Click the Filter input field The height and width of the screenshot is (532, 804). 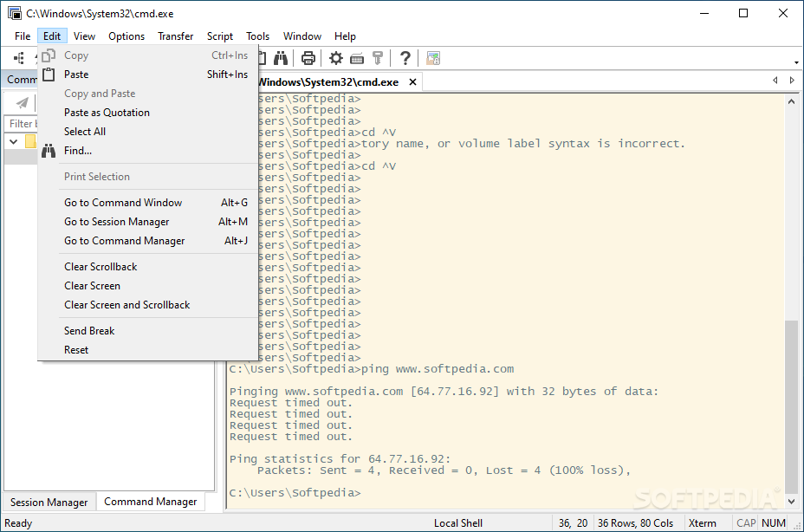tap(21, 124)
